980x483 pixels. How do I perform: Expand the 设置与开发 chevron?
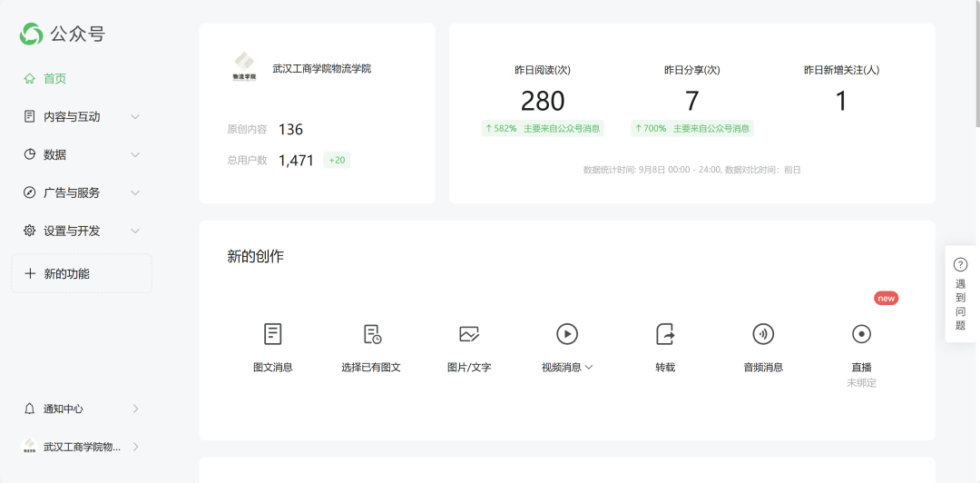[135, 231]
